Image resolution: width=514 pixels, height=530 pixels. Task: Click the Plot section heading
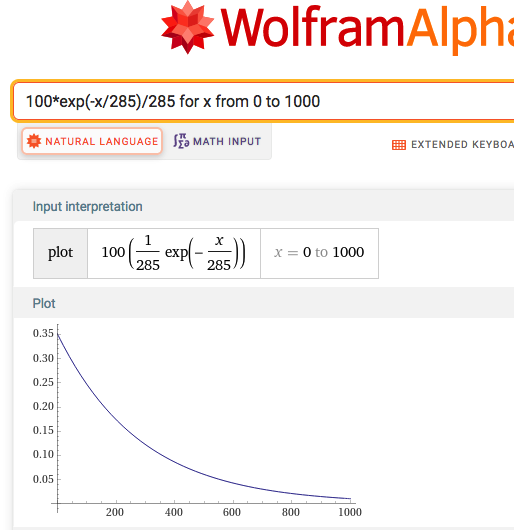pyautogui.click(x=44, y=304)
